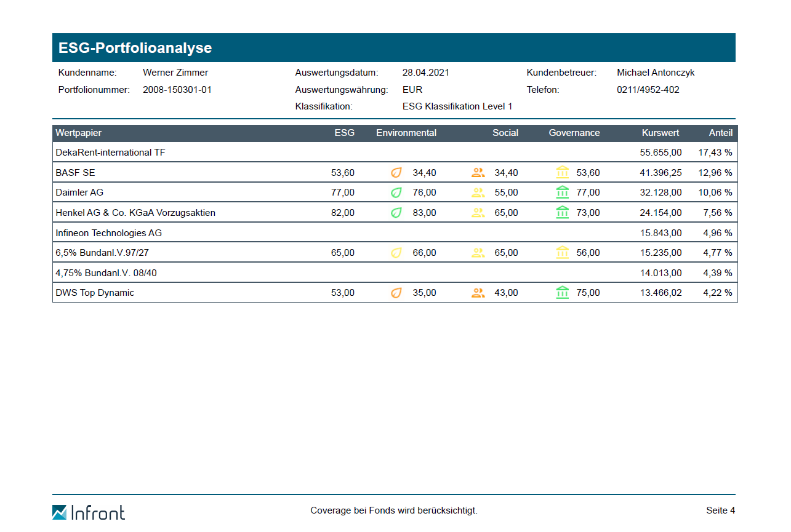Click the Governance building icon for Henkel row
Image resolution: width=791 pixels, height=532 pixels.
point(562,213)
